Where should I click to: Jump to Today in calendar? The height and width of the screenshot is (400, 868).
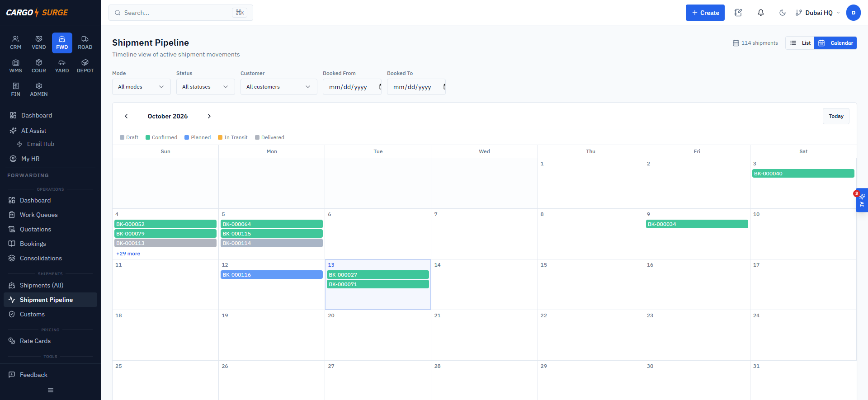[x=836, y=116]
